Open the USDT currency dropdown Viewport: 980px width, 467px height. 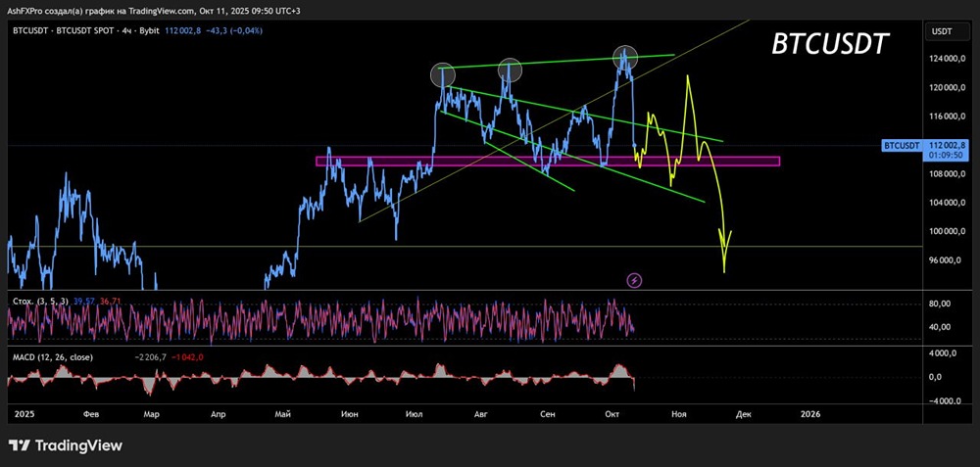pos(942,31)
